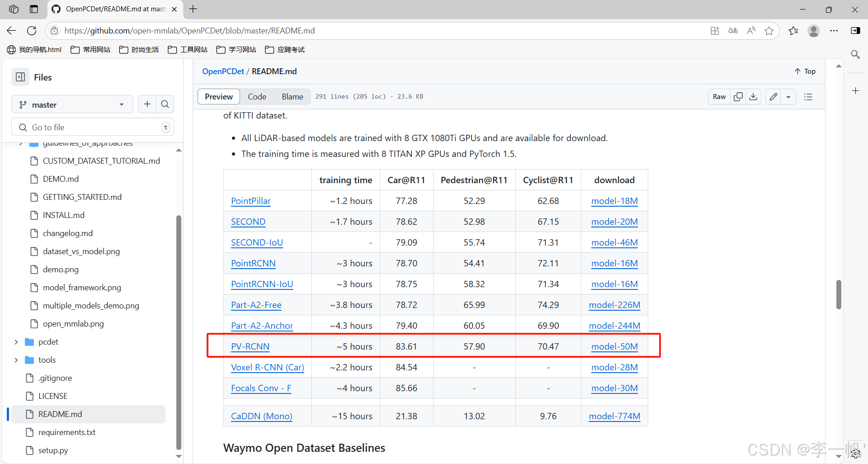Open more edit options dropdown

788,97
